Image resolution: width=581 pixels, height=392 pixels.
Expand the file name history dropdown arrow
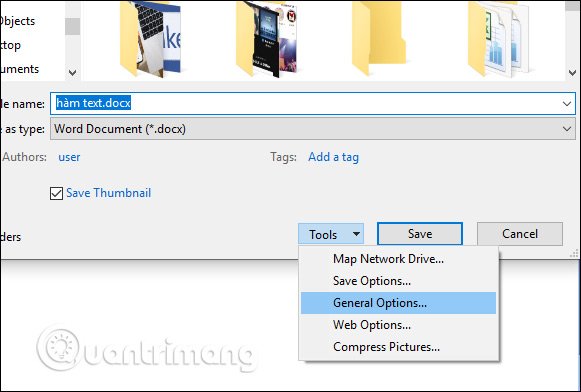pyautogui.click(x=567, y=104)
